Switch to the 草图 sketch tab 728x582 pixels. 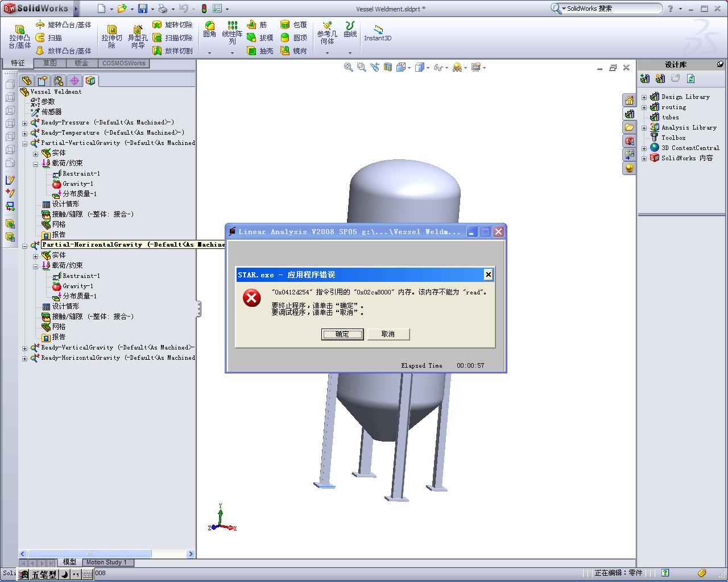(49, 63)
